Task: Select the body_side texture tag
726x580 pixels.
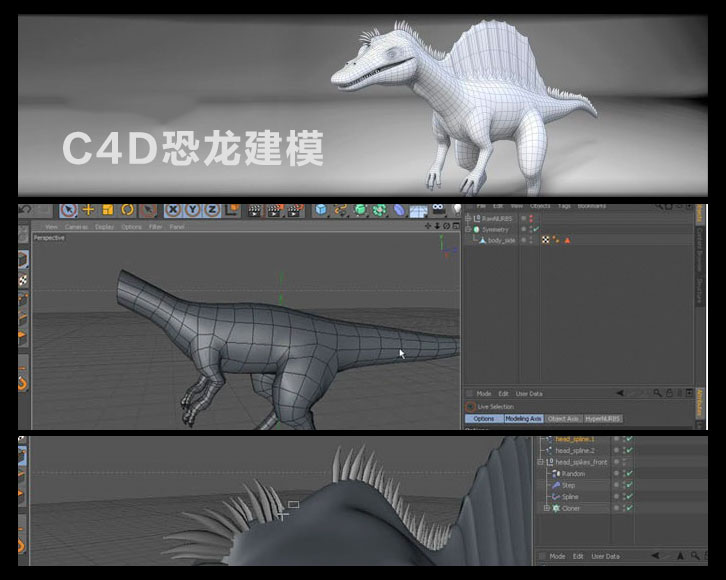Action: [x=545, y=240]
